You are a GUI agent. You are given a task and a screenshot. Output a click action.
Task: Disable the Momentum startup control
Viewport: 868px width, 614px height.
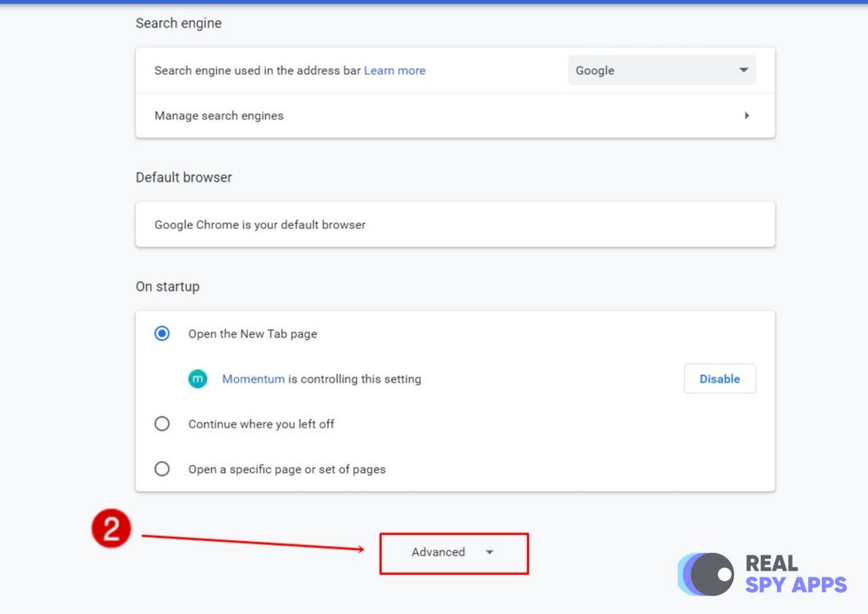point(720,379)
